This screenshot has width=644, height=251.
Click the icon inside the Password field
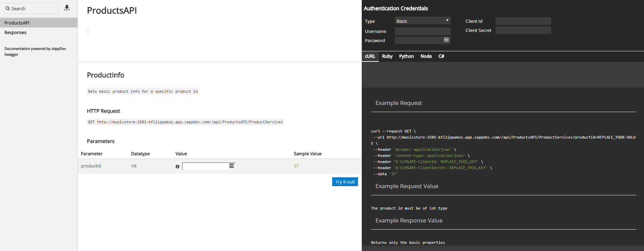(x=446, y=40)
